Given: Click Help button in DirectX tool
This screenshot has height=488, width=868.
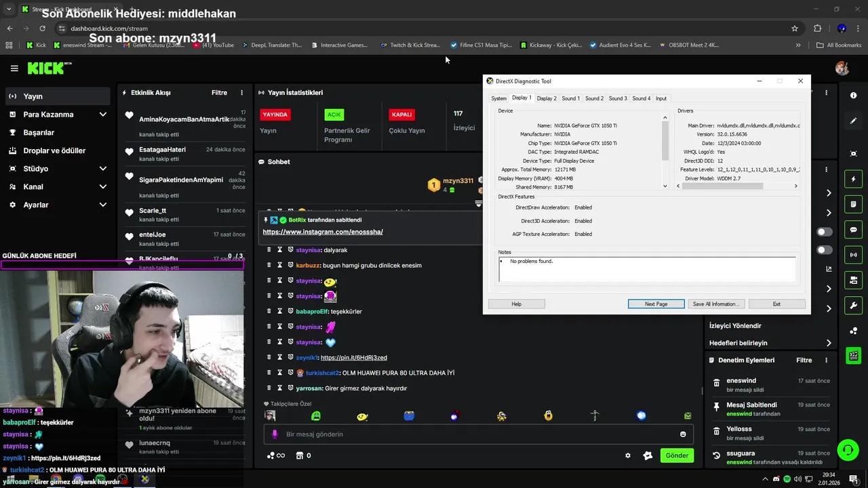Looking at the screenshot, I should (x=516, y=304).
